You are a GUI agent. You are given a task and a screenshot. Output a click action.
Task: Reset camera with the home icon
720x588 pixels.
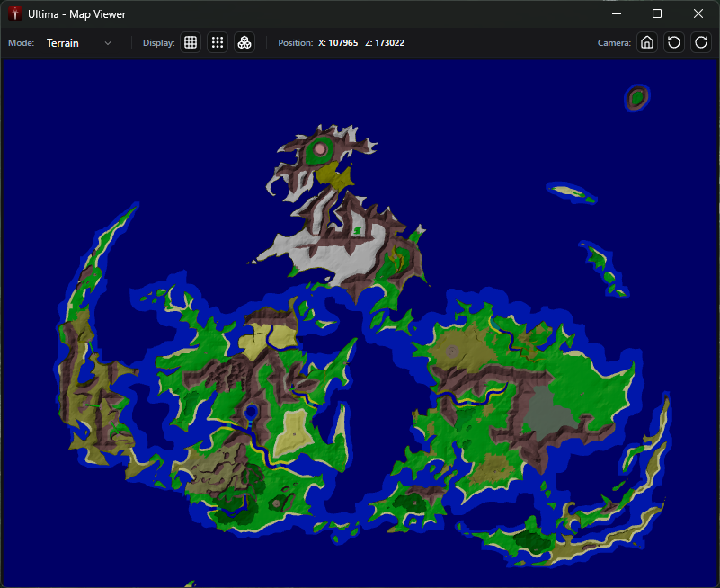(647, 43)
